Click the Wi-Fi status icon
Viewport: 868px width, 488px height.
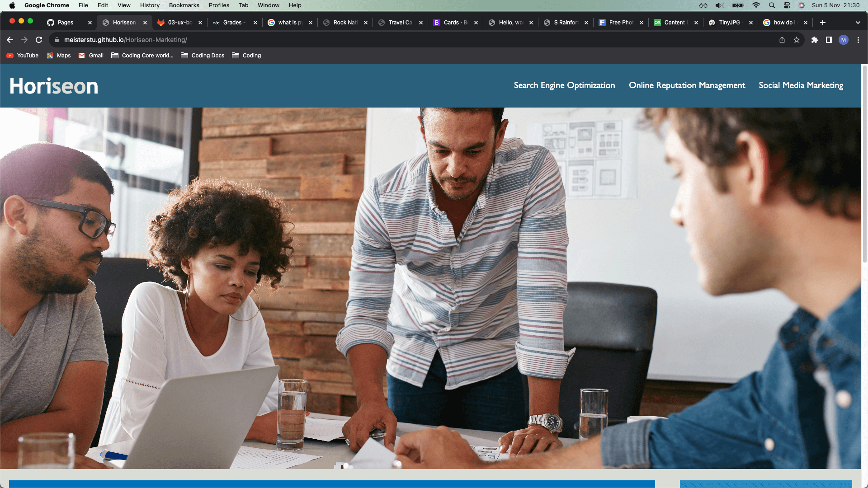click(756, 5)
